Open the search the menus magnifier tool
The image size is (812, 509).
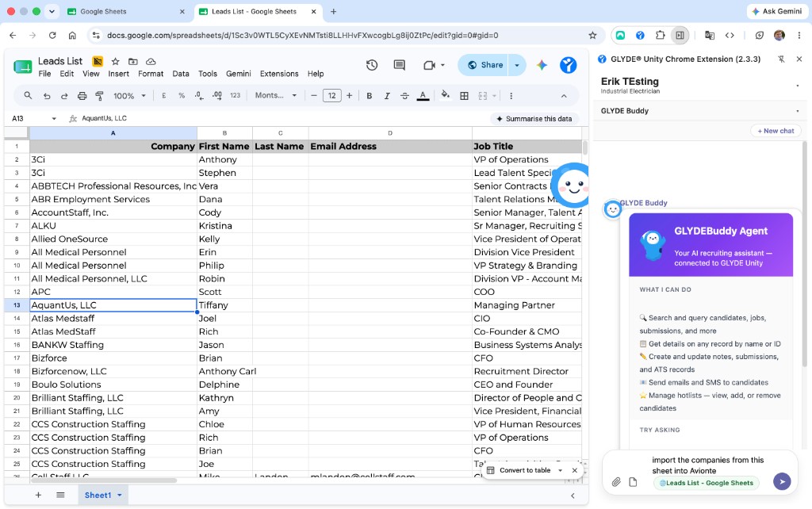(x=28, y=96)
